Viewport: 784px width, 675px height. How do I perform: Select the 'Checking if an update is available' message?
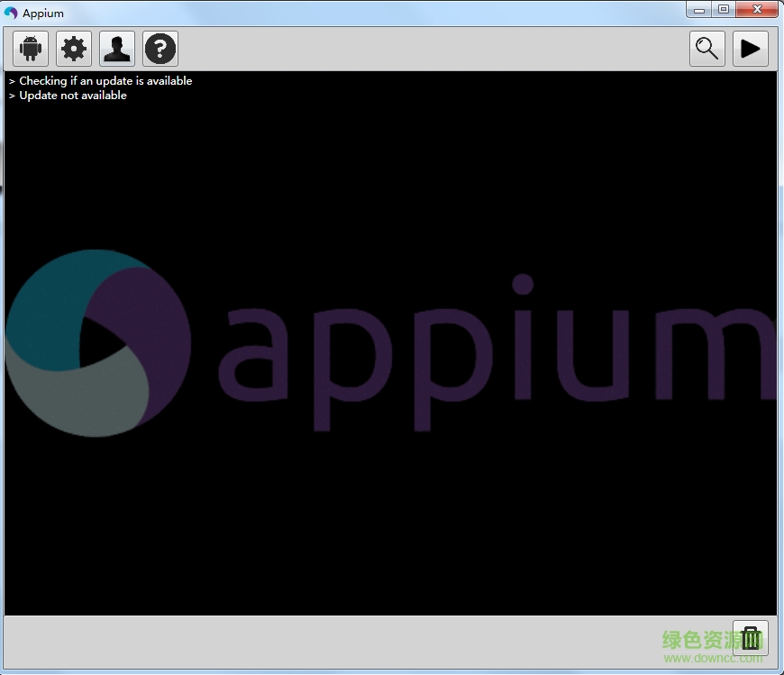click(105, 80)
